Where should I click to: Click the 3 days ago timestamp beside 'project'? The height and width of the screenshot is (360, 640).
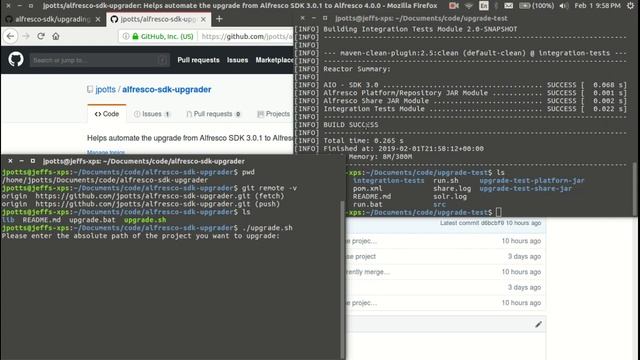pyautogui.click(x=524, y=256)
